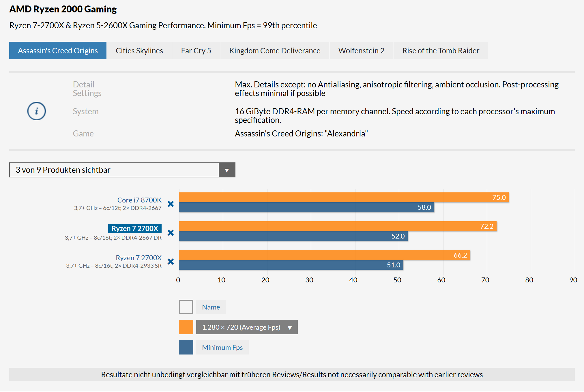Image resolution: width=584 pixels, height=392 pixels.
Task: Open the products visible dropdown arrow
Action: tap(227, 170)
